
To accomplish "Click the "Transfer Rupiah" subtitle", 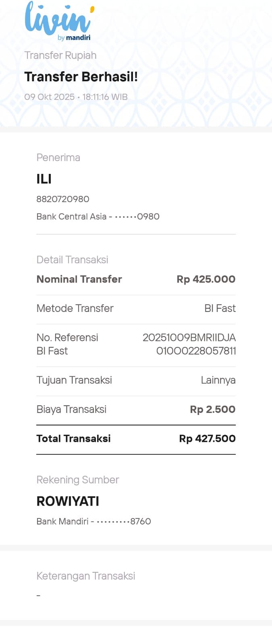I will [60, 55].
